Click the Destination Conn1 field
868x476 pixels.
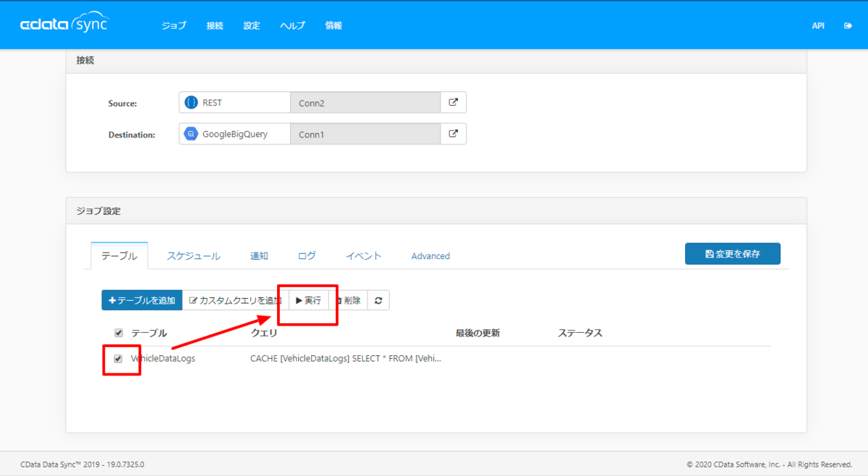click(365, 134)
